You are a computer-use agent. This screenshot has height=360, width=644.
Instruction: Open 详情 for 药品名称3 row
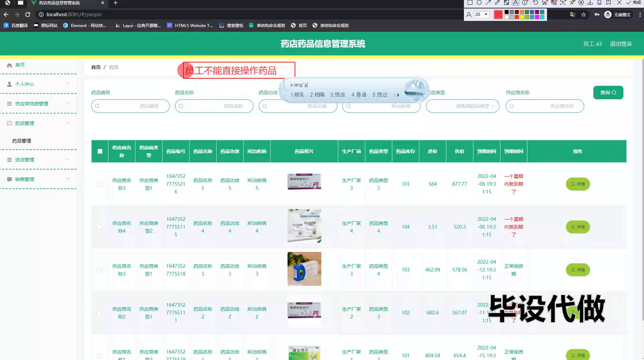pyautogui.click(x=578, y=270)
